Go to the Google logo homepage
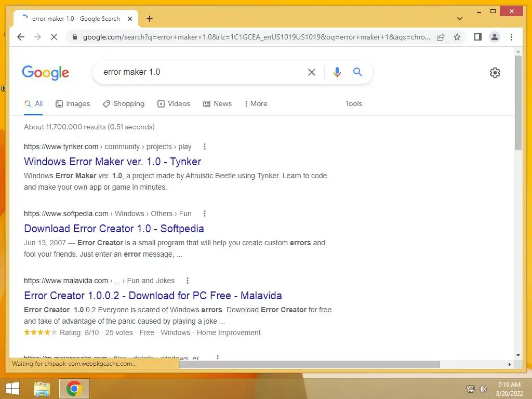This screenshot has width=532, height=399. coord(46,73)
